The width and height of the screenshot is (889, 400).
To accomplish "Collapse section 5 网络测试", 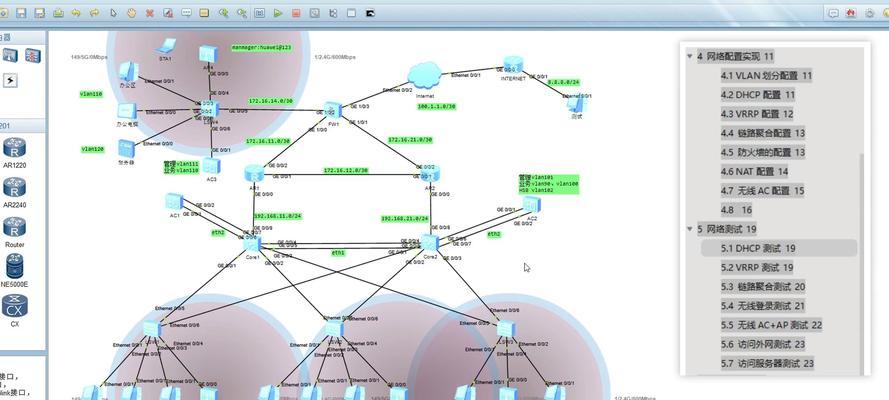I will coord(690,229).
